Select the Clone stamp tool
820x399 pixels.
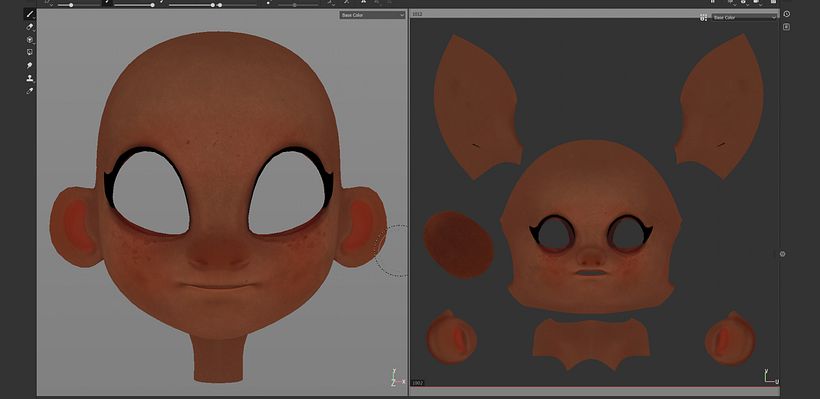(30, 78)
